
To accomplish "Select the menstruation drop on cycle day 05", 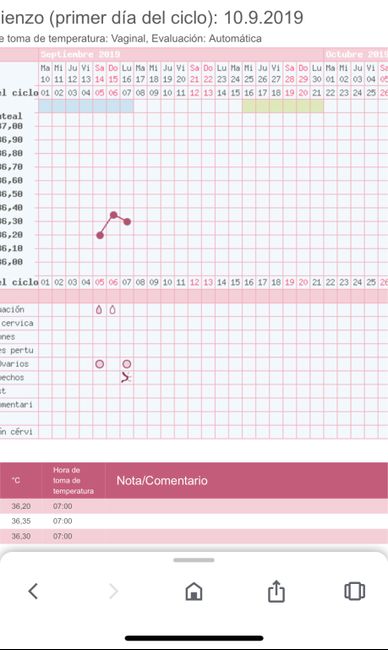I will tap(99, 310).
